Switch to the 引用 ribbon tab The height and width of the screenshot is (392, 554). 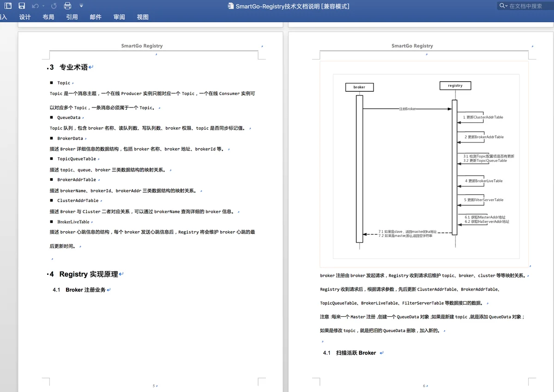point(72,17)
